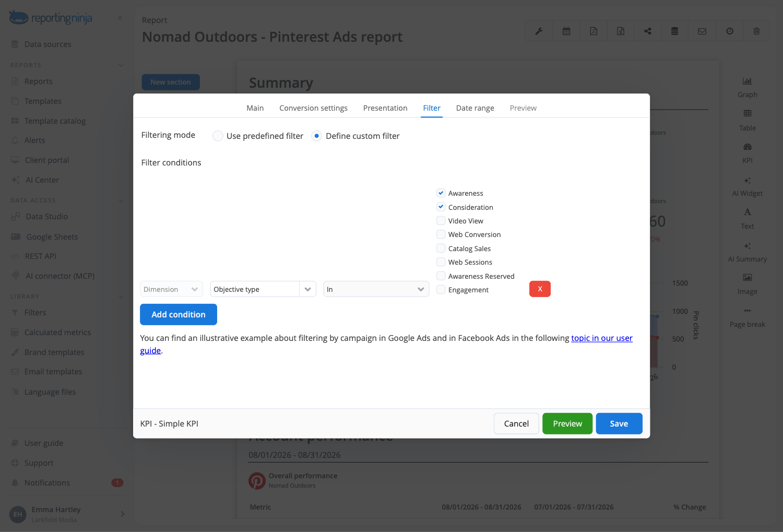
Task: Switch to the Preview tab
Action: 523,108
